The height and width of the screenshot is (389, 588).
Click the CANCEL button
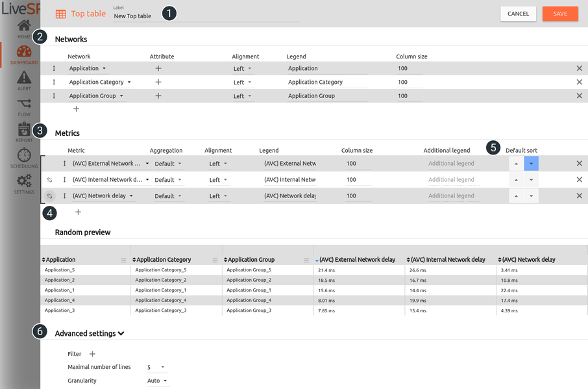point(519,14)
